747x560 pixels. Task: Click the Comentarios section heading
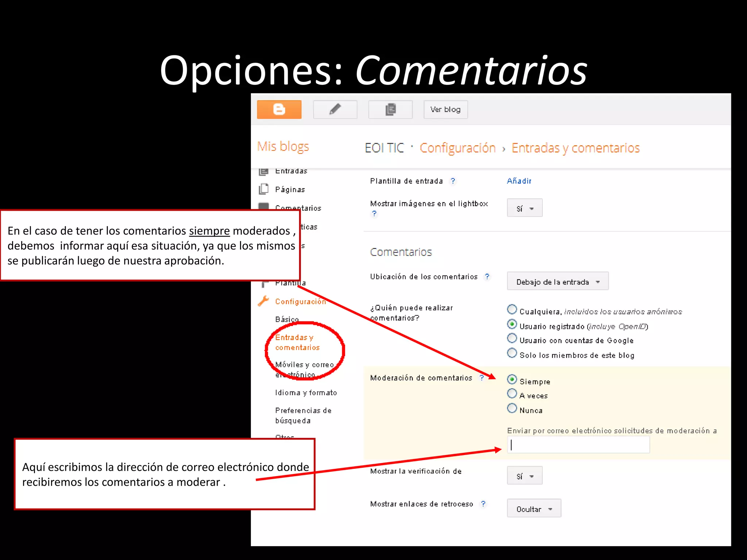point(401,252)
